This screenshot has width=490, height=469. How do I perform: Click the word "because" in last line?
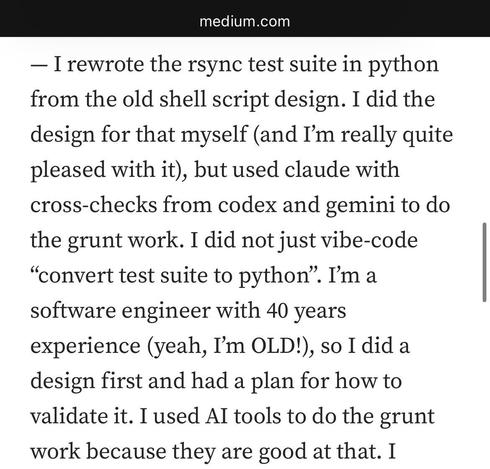126,451
